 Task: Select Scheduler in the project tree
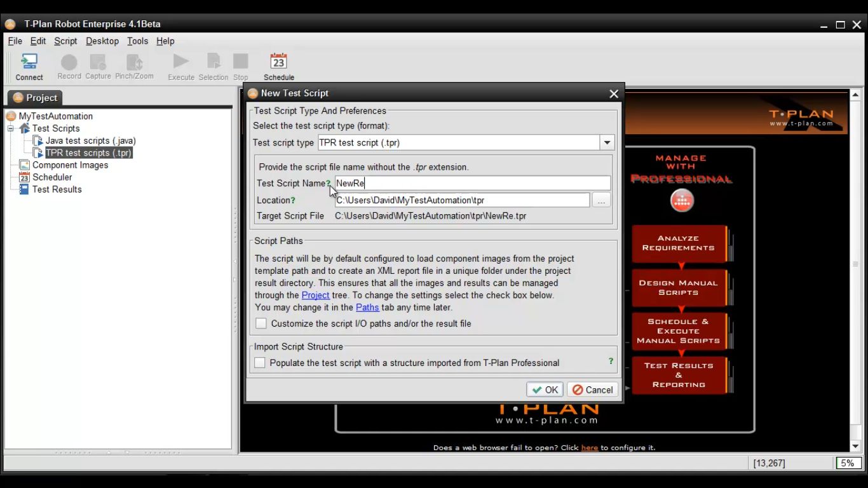pyautogui.click(x=52, y=177)
